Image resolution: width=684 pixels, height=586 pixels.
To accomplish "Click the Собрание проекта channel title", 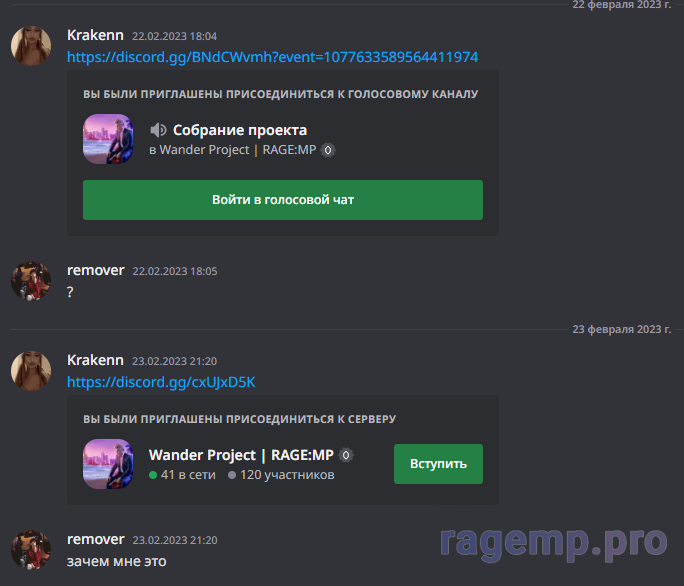I will click(x=240, y=130).
